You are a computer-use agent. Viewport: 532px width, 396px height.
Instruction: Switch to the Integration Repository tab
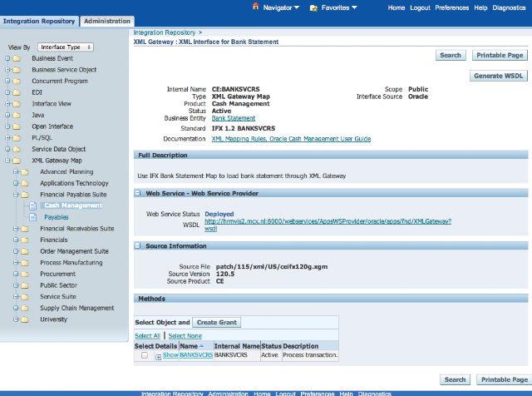(39, 21)
